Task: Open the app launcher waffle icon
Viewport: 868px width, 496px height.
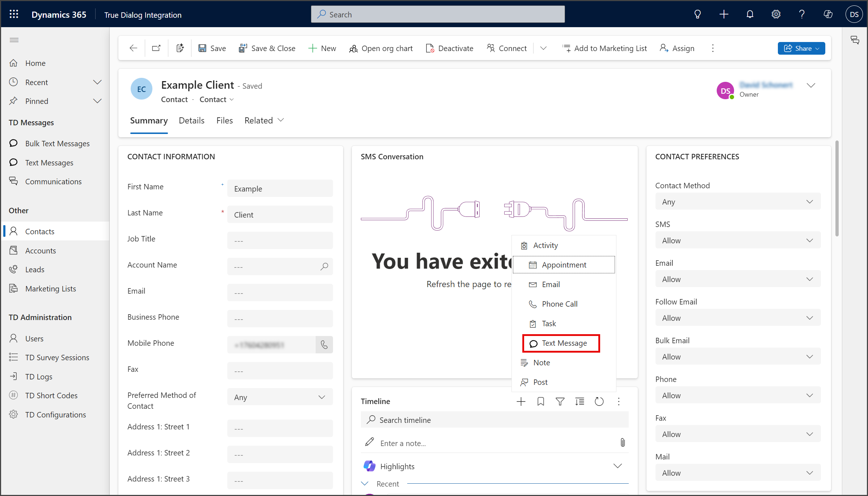Action: tap(14, 14)
